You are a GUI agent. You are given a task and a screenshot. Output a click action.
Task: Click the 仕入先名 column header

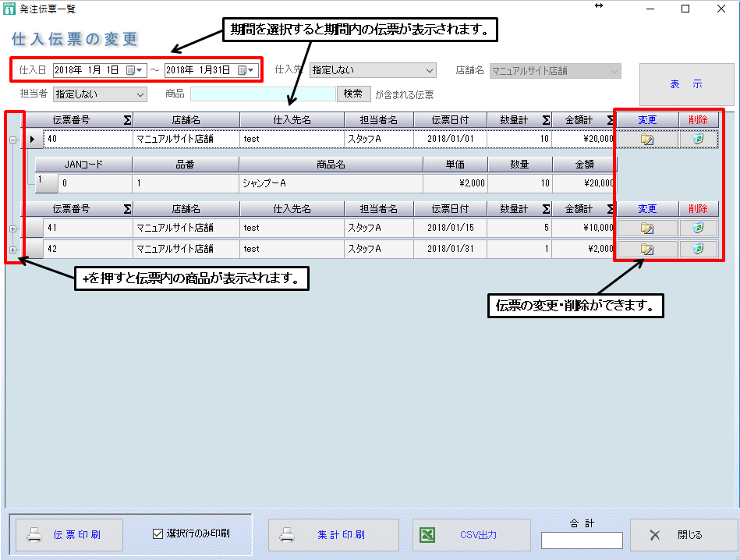coord(292,120)
